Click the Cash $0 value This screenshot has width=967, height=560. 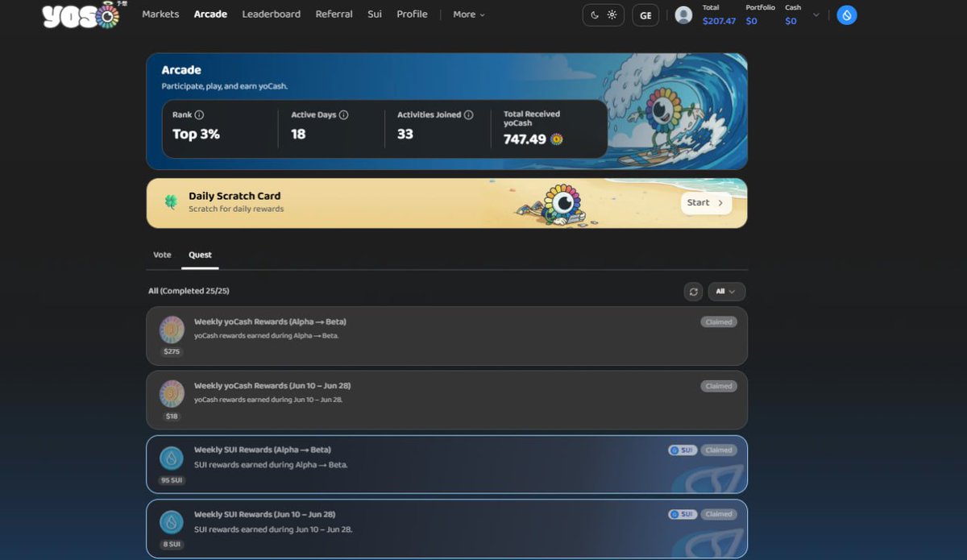[791, 21]
